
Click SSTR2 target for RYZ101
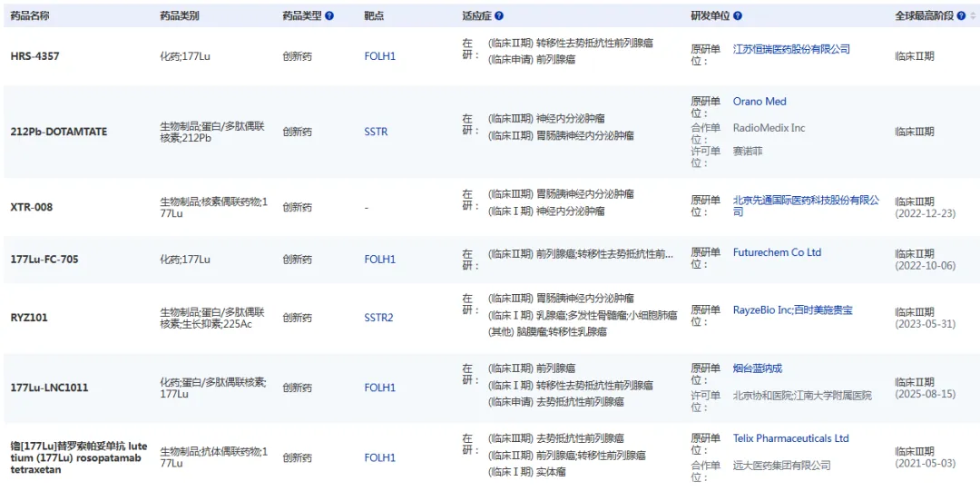click(378, 318)
